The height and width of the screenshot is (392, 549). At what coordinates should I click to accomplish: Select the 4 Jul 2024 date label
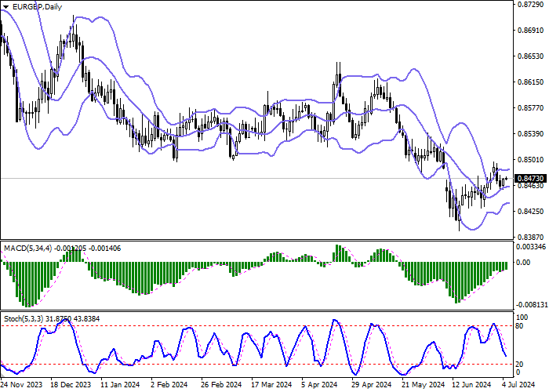click(x=519, y=385)
